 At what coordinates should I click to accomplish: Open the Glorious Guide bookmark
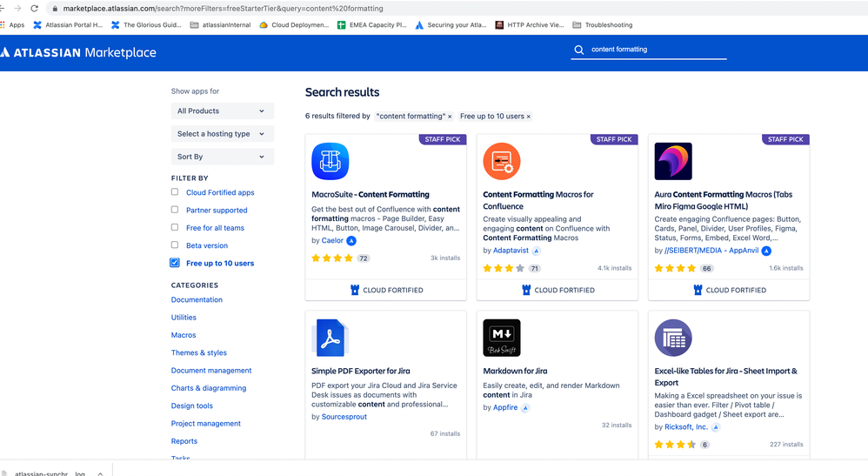click(146, 25)
